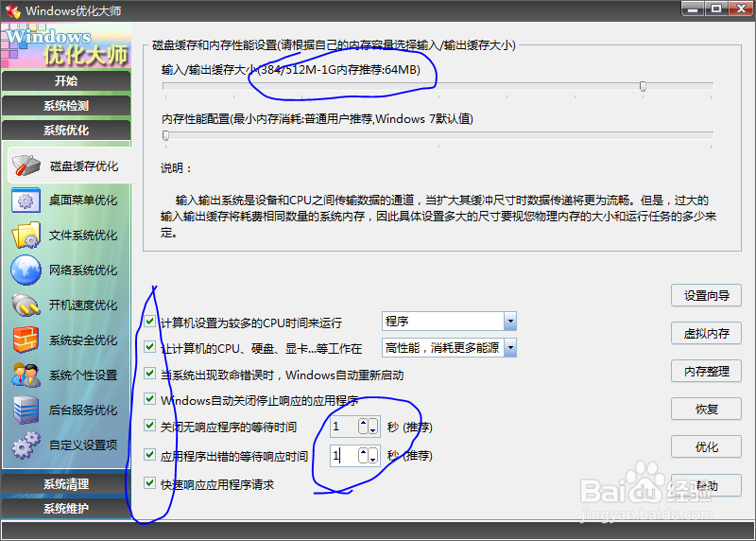Click the 设置向导 button

point(706,295)
